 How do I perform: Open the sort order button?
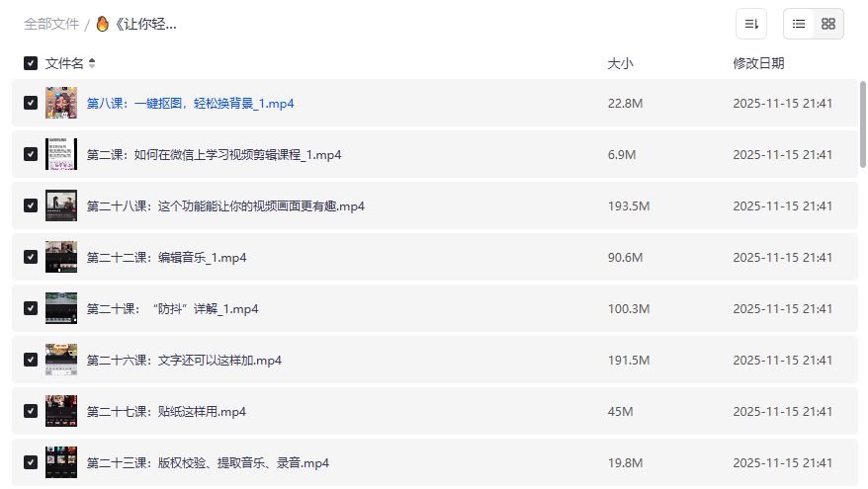tap(751, 24)
